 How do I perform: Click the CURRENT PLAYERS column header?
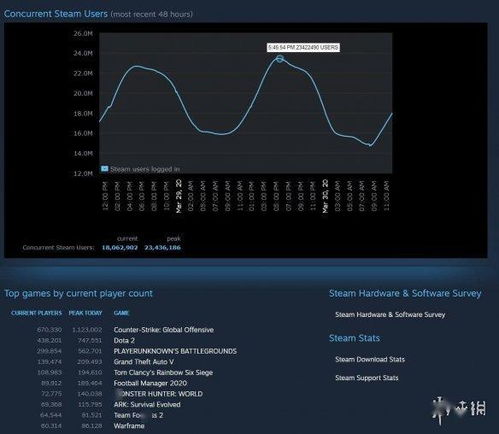click(x=36, y=313)
